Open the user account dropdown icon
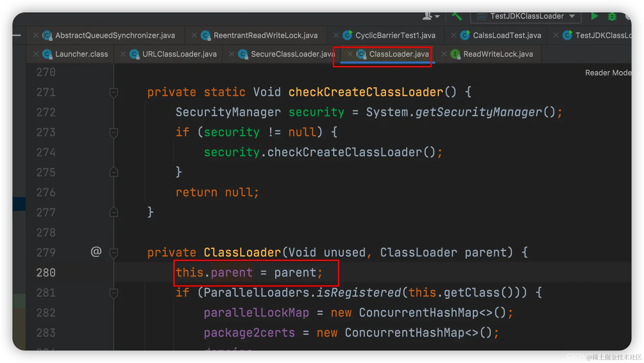644x363 pixels. [431, 16]
